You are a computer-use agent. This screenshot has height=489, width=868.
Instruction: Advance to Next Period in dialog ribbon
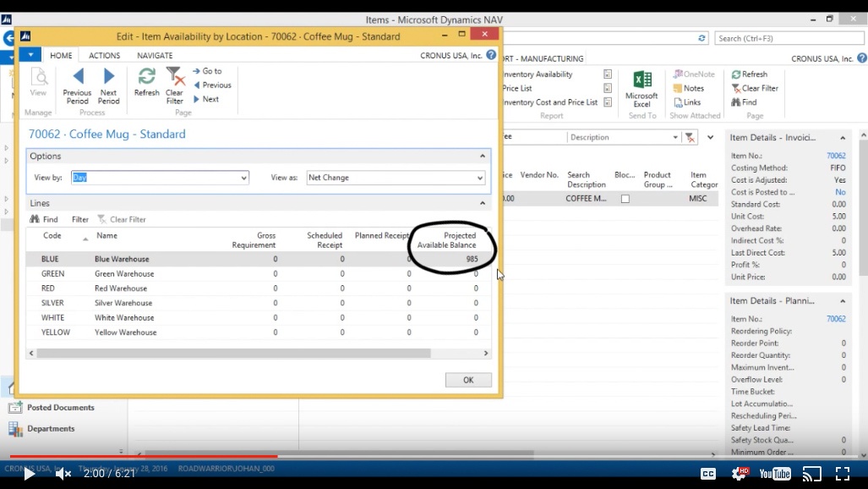point(108,86)
